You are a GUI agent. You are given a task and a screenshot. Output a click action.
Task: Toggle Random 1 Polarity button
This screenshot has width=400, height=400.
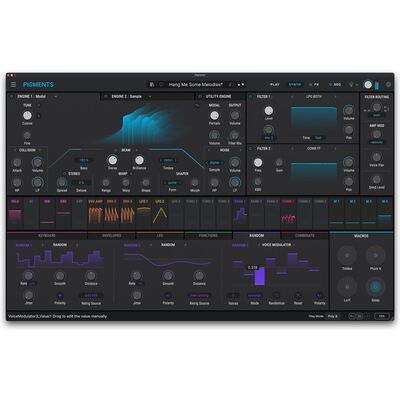coord(60,295)
